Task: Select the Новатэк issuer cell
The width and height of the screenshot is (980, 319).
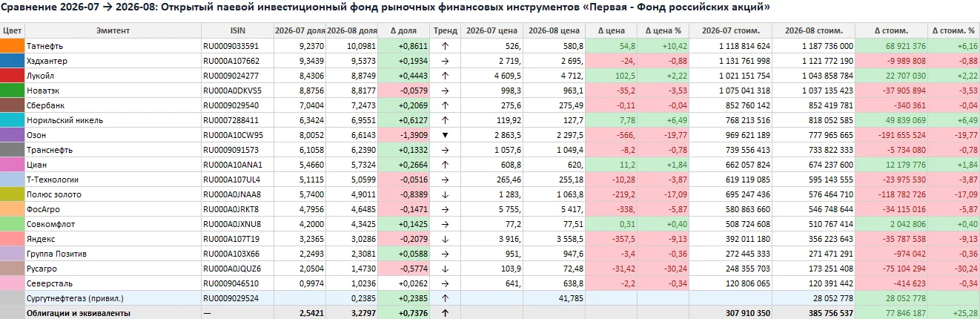Action: point(113,90)
